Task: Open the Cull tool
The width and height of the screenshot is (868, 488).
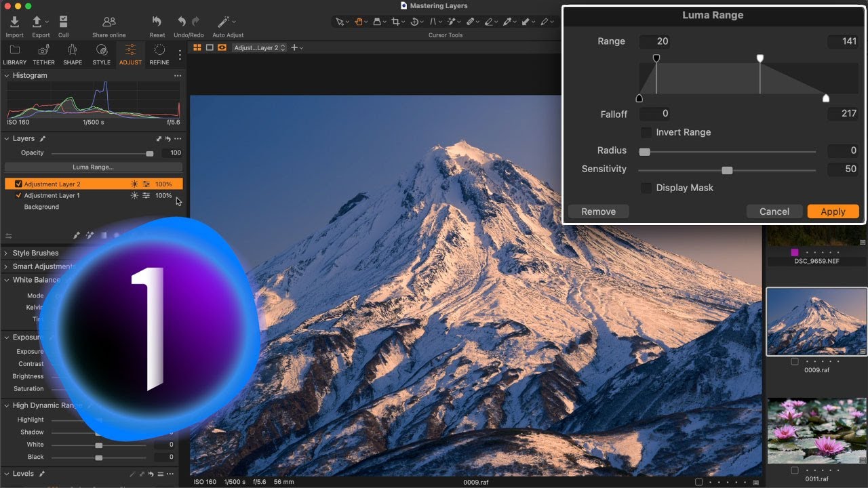Action: coord(63,22)
